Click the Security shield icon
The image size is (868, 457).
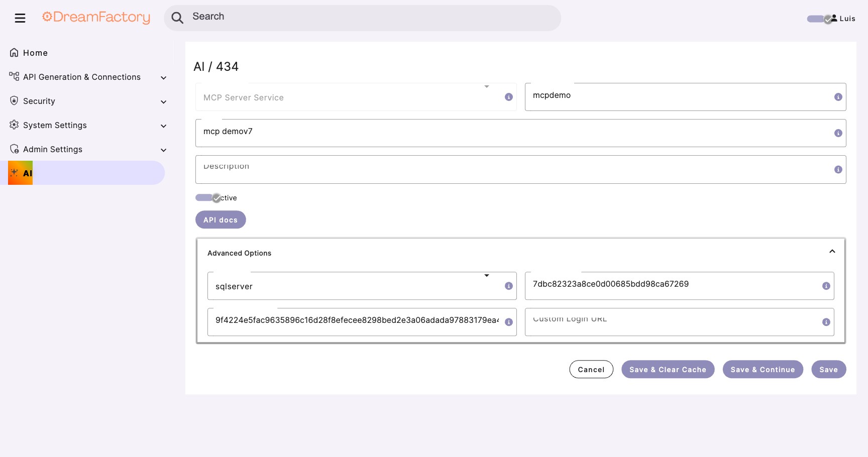coord(14,100)
